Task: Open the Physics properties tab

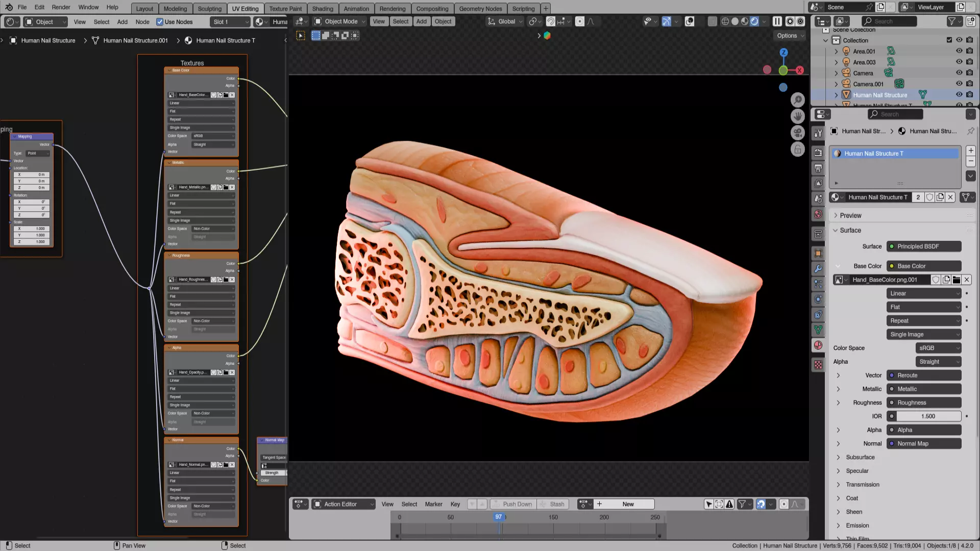Action: click(818, 299)
